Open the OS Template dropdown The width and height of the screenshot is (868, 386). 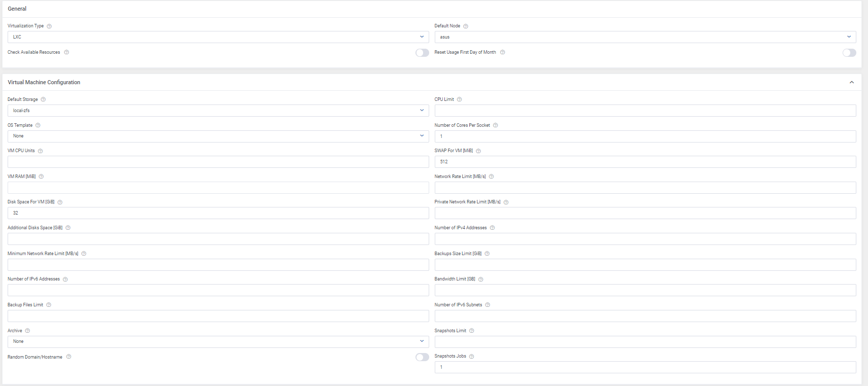pyautogui.click(x=218, y=136)
